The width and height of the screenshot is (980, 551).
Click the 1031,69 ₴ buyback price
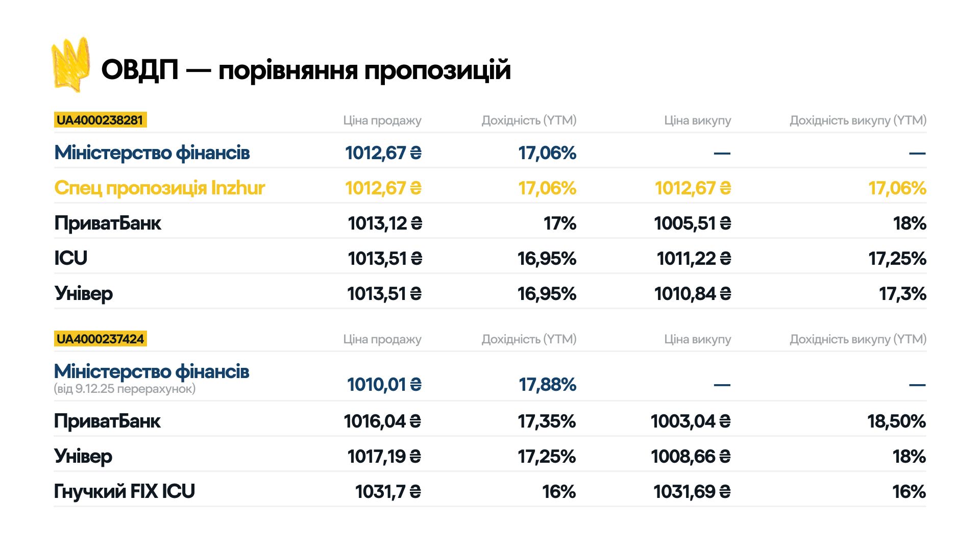pyautogui.click(x=692, y=492)
